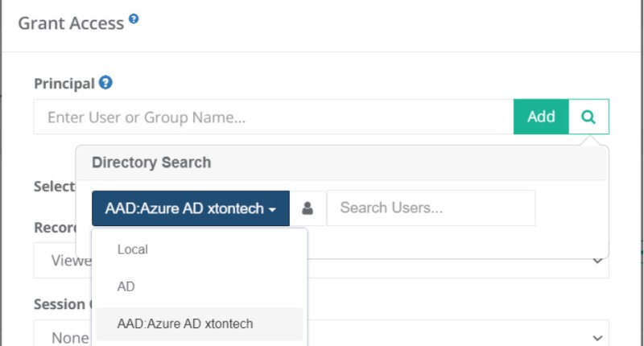This screenshot has width=644, height=346.
Task: Click the magnifier directory search button
Action: click(588, 117)
